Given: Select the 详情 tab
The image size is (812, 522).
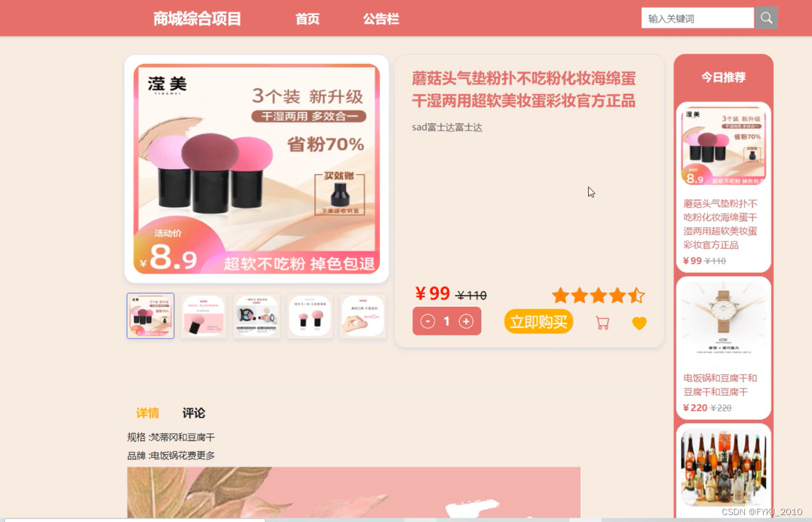Looking at the screenshot, I should point(148,413).
